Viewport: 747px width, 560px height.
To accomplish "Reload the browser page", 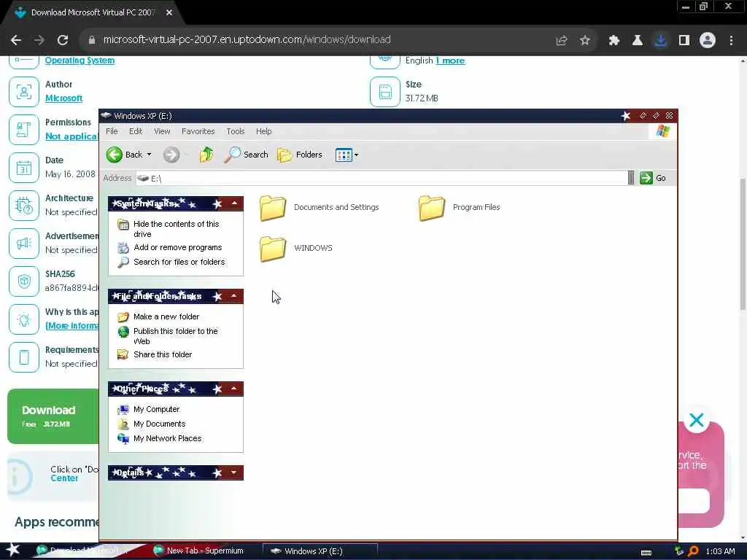I will click(63, 40).
